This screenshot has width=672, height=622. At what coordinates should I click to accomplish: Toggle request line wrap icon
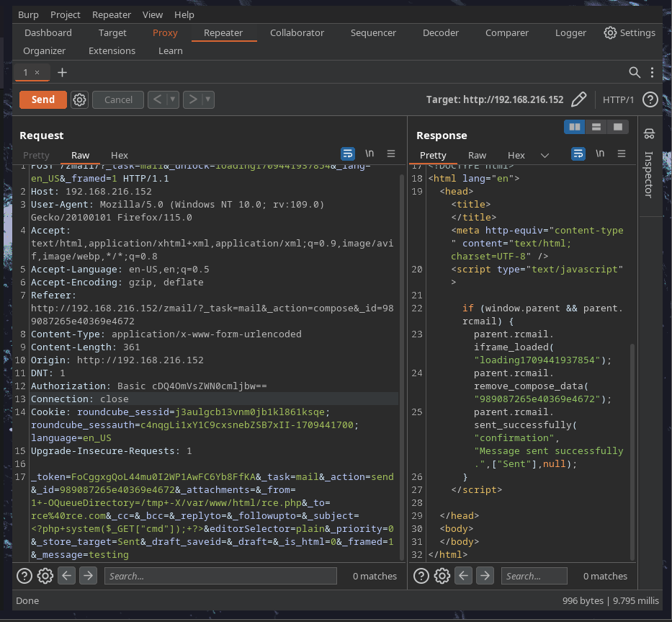(x=348, y=154)
